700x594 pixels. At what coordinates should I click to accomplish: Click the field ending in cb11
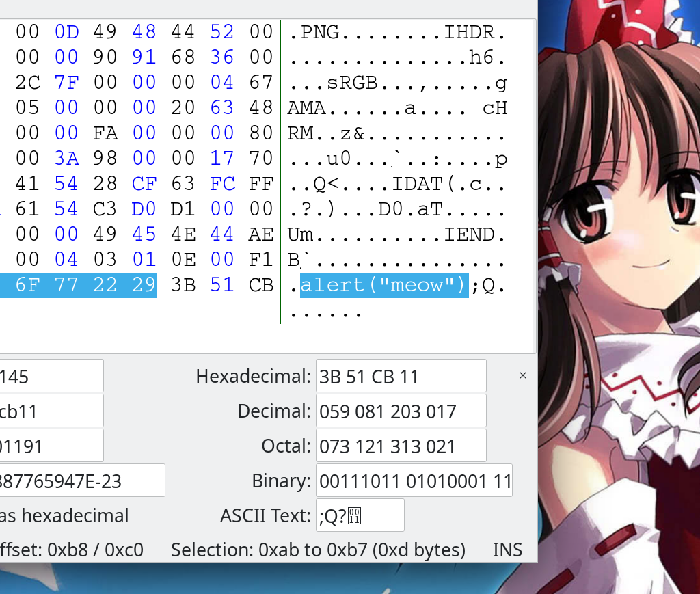(x=51, y=411)
